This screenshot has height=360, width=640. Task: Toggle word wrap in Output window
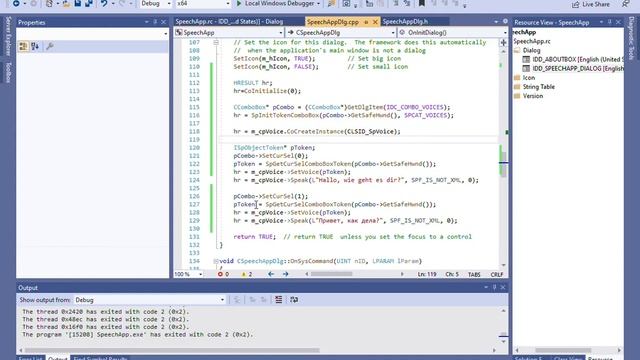point(294,300)
